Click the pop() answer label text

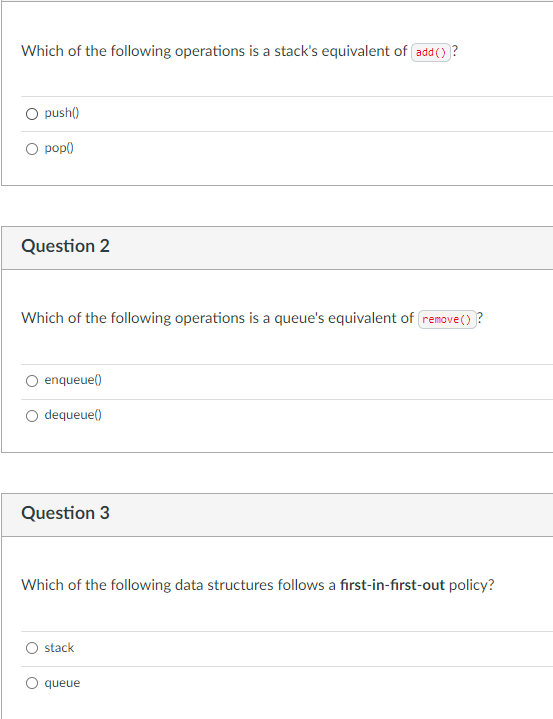59,148
